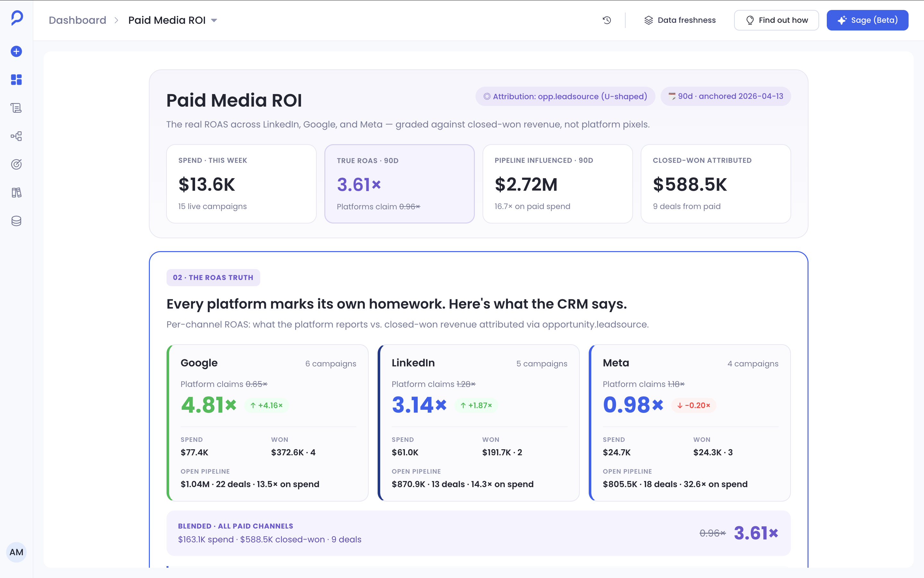Click LinkedIn won value $191.7K · 2
This screenshot has width=924, height=578.
502,452
